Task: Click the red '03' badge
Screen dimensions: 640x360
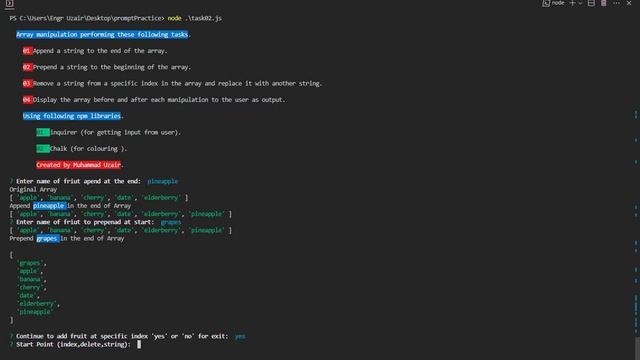Action: tap(27, 84)
